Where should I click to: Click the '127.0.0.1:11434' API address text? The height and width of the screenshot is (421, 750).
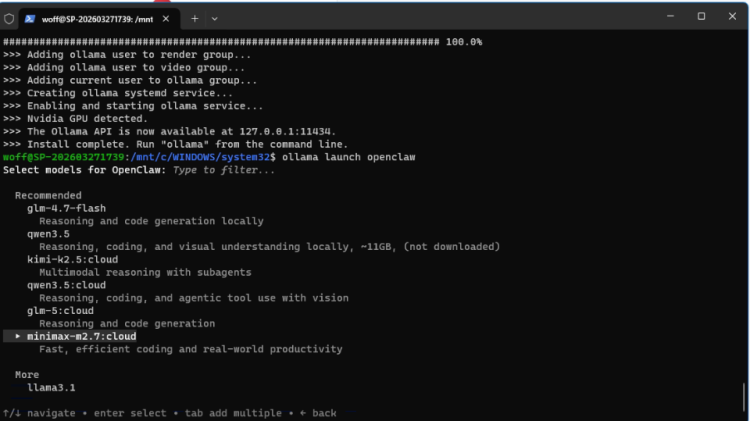[285, 132]
